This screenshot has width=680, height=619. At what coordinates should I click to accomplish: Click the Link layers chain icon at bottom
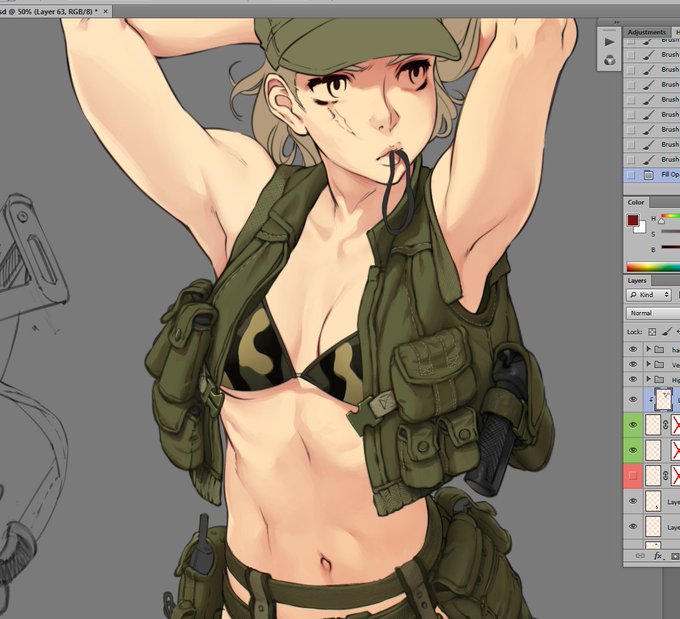pyautogui.click(x=640, y=556)
